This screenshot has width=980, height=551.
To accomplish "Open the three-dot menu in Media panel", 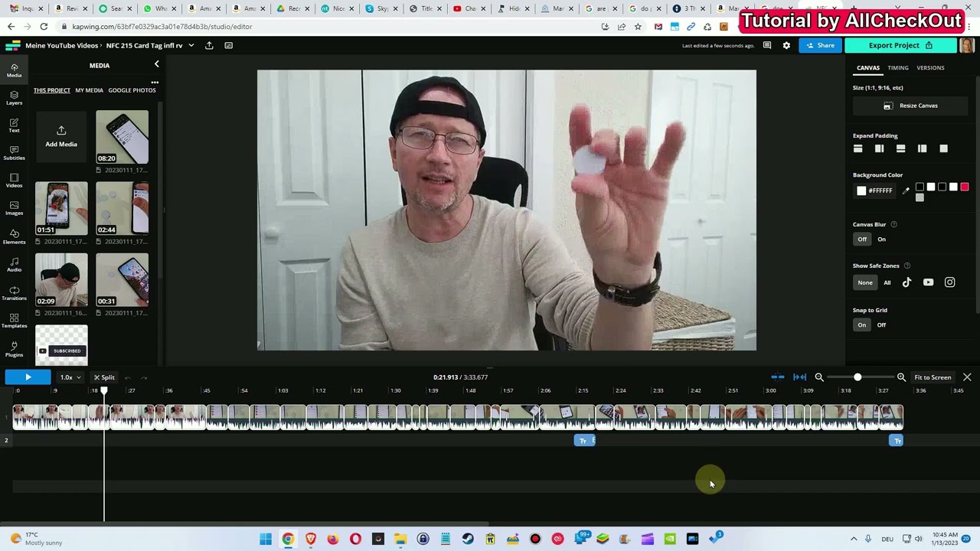I will [x=155, y=82].
